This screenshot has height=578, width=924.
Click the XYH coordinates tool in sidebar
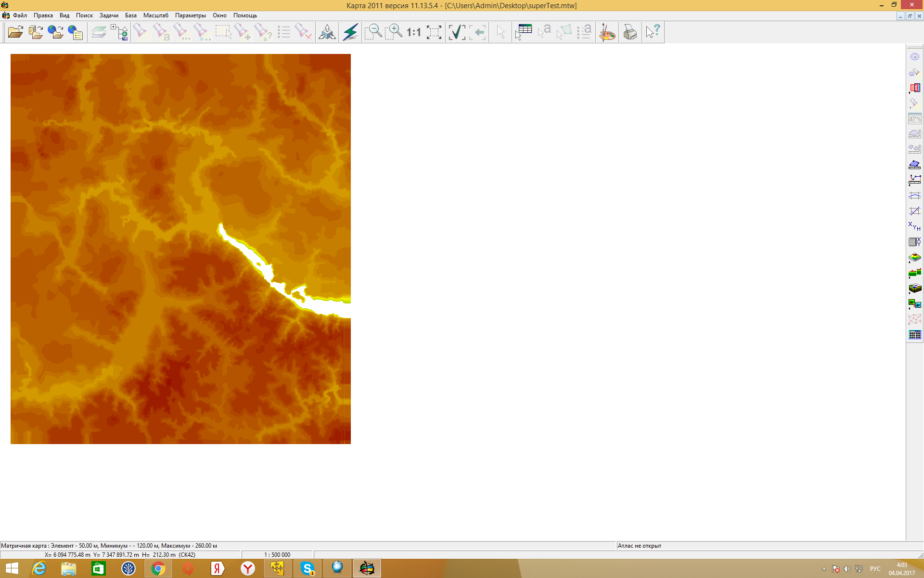[914, 226]
